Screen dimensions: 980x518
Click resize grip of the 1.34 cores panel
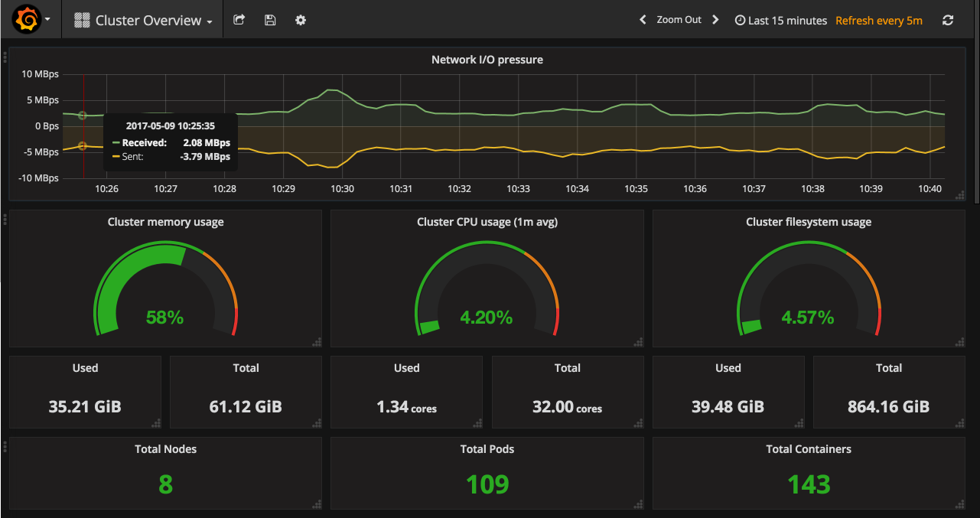(477, 422)
